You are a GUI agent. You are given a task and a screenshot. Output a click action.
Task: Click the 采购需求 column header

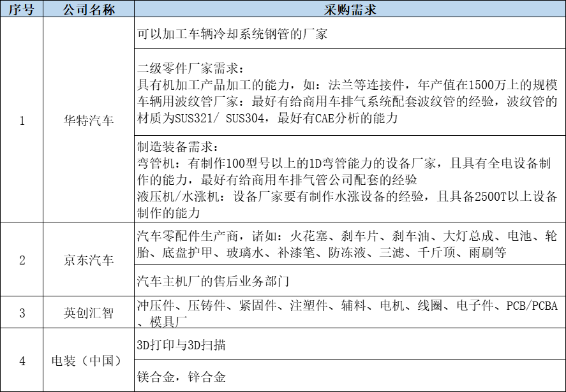350,9
